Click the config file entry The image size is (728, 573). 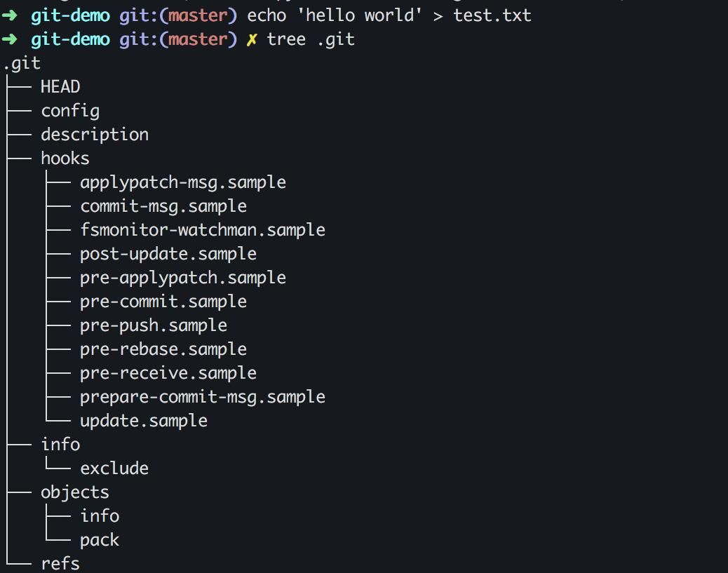tap(70, 111)
